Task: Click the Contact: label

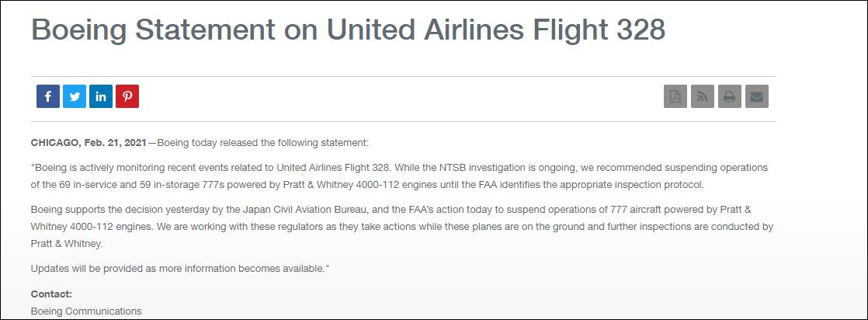Action: click(51, 294)
